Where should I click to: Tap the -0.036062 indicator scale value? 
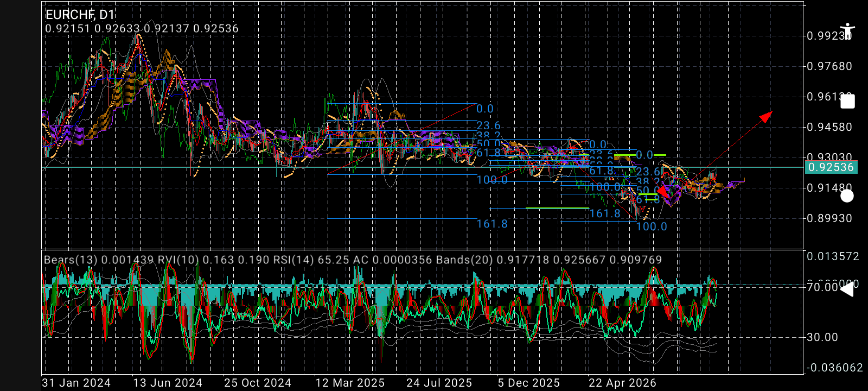click(x=835, y=368)
